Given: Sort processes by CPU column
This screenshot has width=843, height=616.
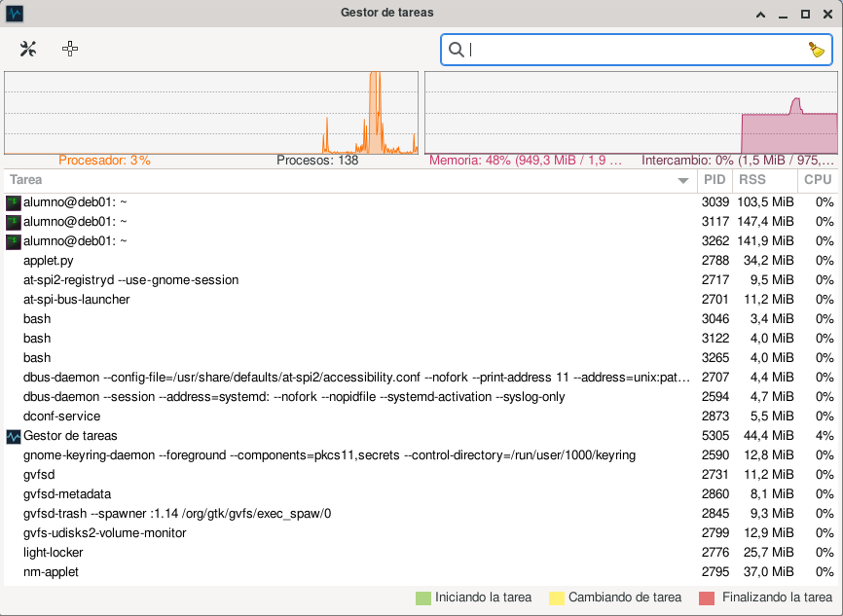Looking at the screenshot, I should coord(818,180).
